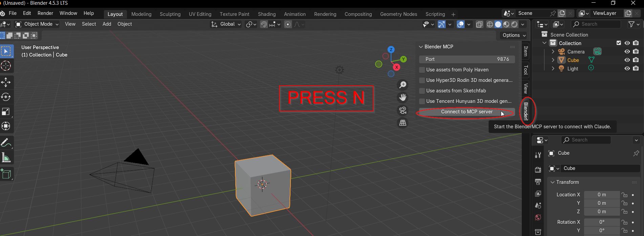The width and height of the screenshot is (644, 236).
Task: Switch perspective/orthographic grid icon
Action: coord(403,123)
